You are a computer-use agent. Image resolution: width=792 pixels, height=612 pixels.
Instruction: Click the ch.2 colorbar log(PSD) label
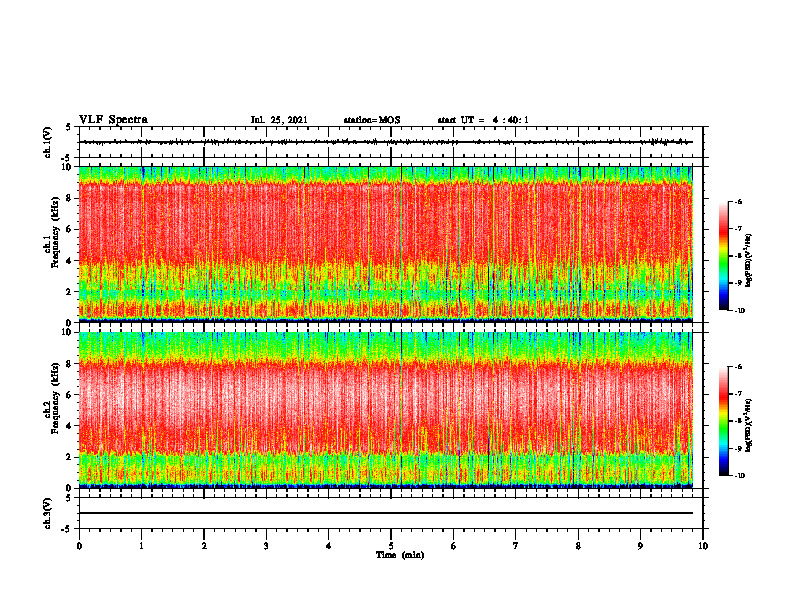pos(749,425)
